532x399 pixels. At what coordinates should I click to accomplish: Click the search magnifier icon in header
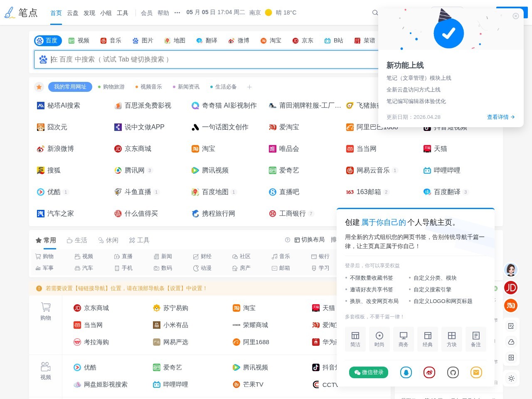(375, 12)
